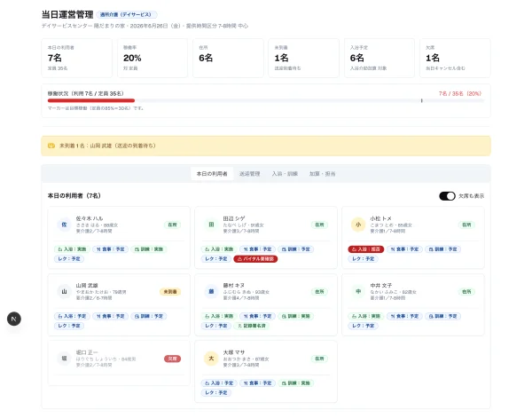Click the 7名 / 35名 (20%) red label

tap(460, 93)
